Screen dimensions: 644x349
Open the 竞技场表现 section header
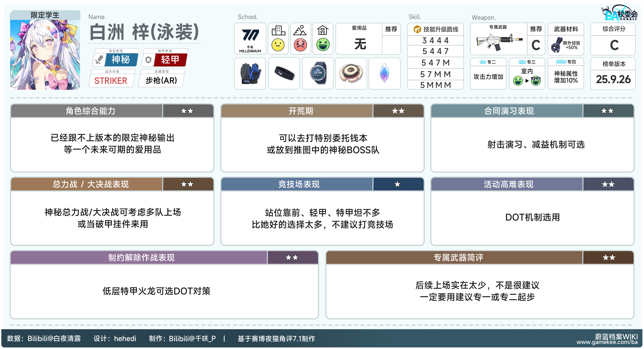click(x=299, y=184)
